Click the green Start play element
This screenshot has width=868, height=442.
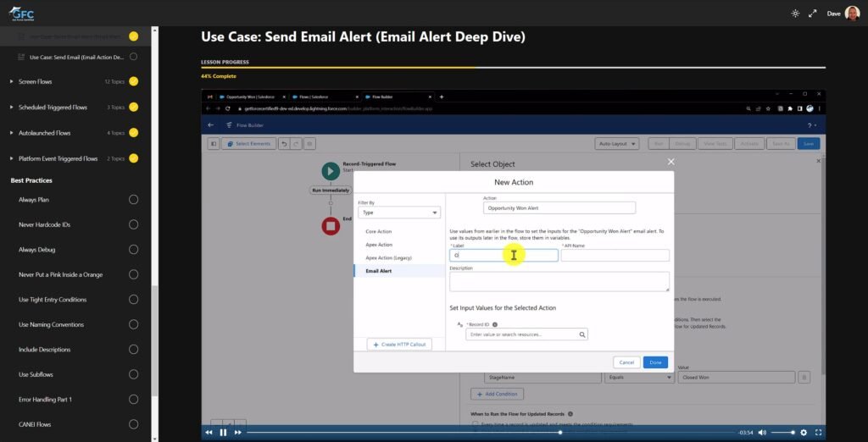tap(331, 172)
